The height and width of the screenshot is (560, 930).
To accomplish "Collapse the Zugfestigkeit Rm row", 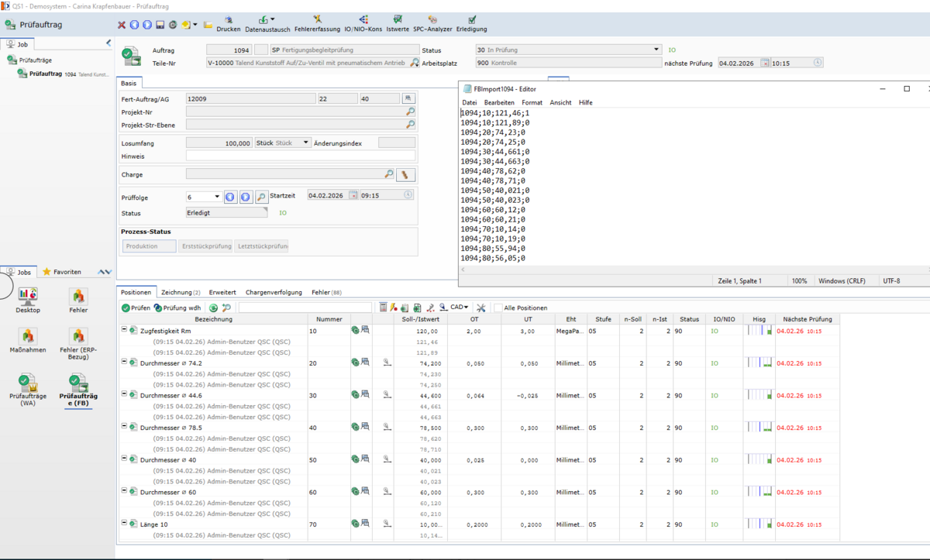I will tap(124, 329).
